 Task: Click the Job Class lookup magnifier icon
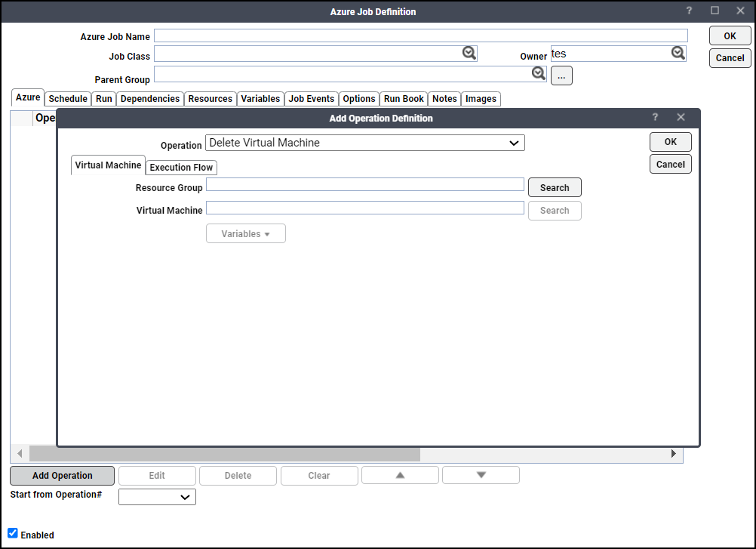coord(469,53)
